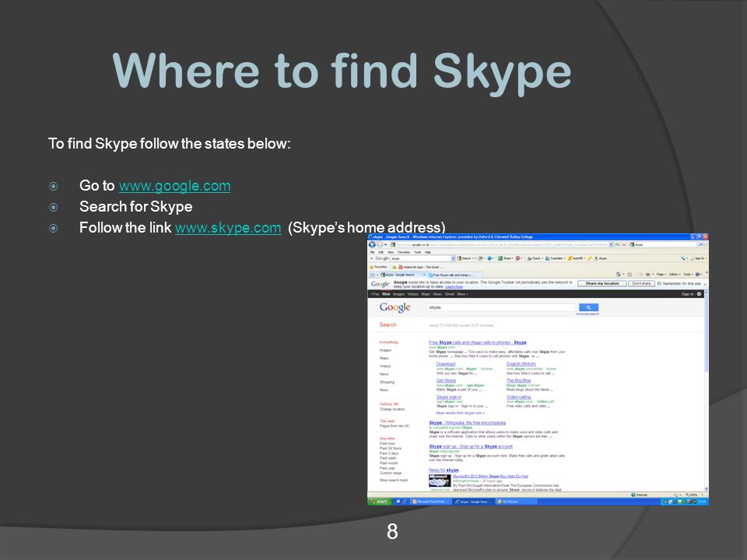
Task: Open the Share dropdown in Google Toolbar
Action: 506,258
